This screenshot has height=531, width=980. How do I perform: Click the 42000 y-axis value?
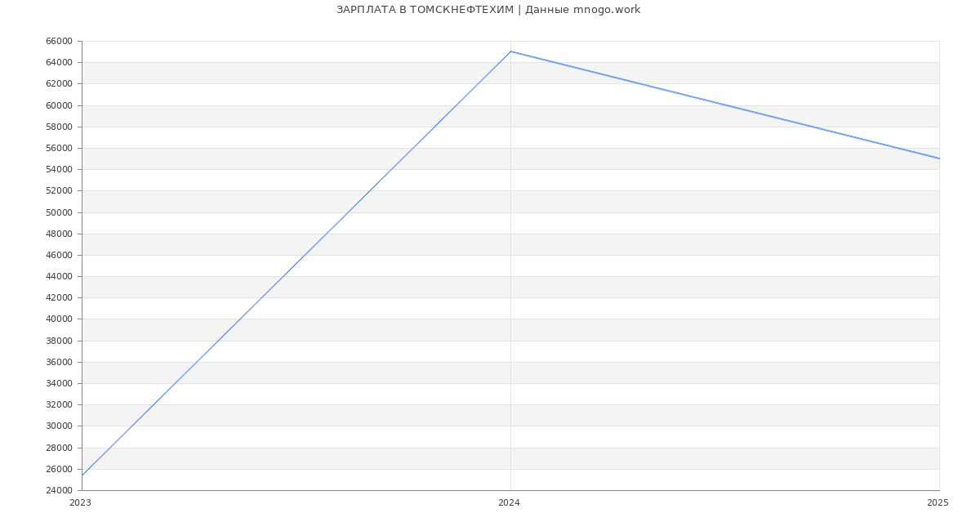[59, 298]
